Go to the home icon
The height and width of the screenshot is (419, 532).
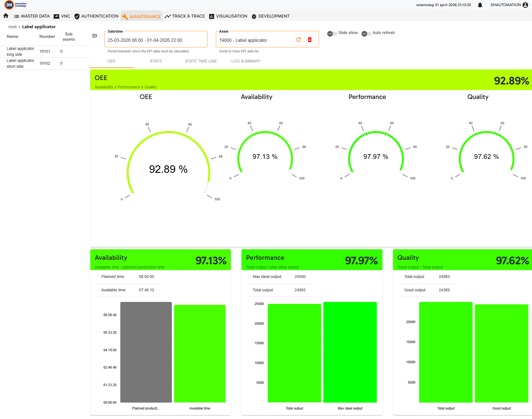pyautogui.click(x=6, y=16)
